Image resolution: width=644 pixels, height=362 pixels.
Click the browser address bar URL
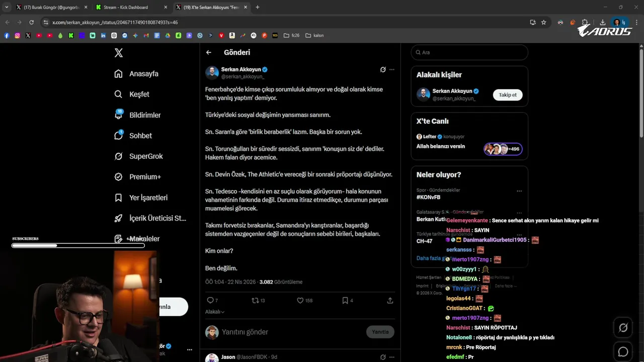click(x=115, y=22)
